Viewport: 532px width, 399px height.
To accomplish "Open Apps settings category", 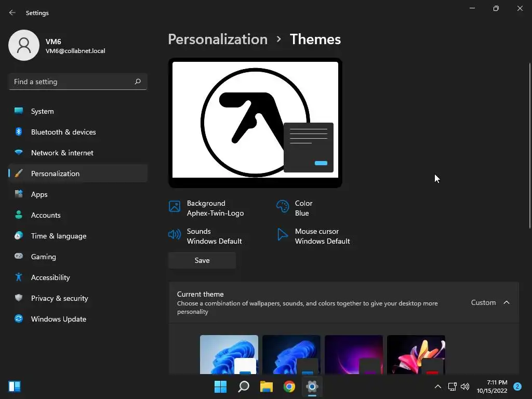I will (78, 194).
